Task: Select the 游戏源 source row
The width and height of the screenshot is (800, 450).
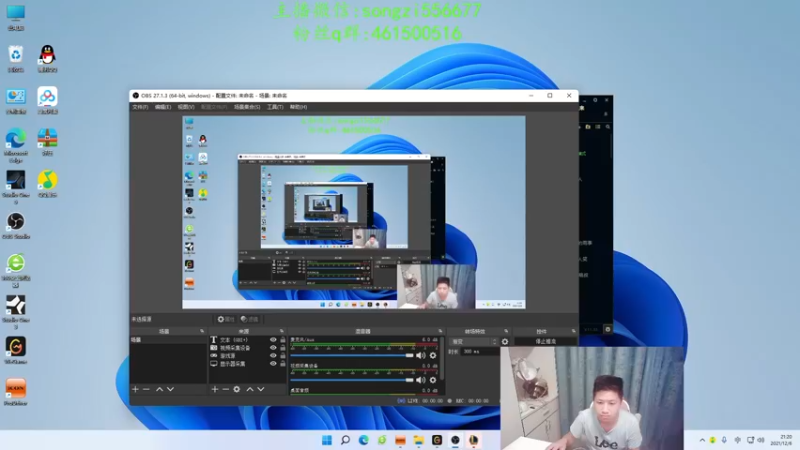Action: 247,356
